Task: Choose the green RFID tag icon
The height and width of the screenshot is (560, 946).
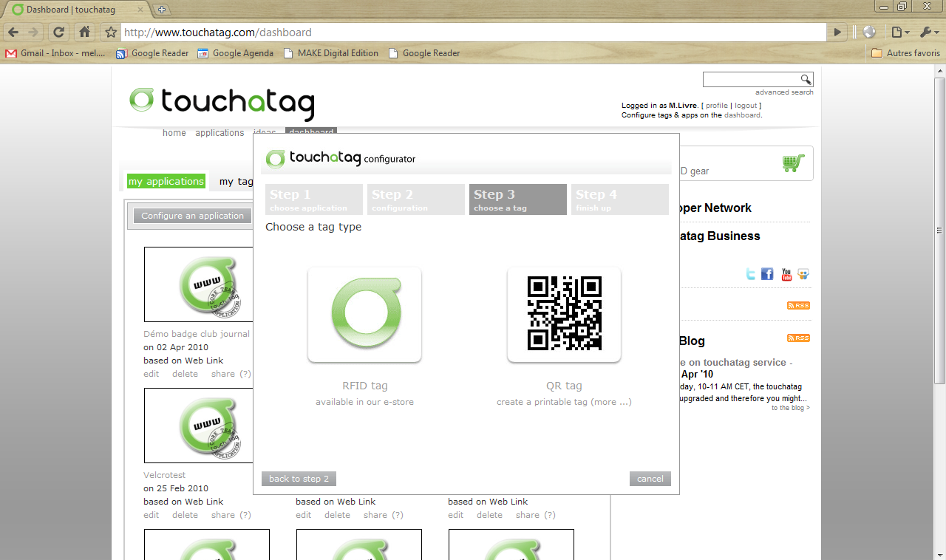Action: tap(364, 315)
